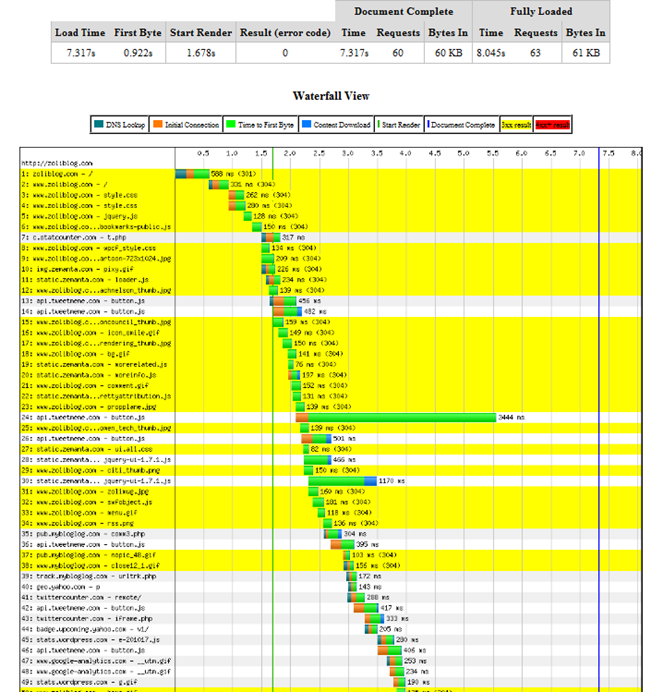Click the Load Time value 7.317s
Screen dimensions: 651x692
click(81, 53)
